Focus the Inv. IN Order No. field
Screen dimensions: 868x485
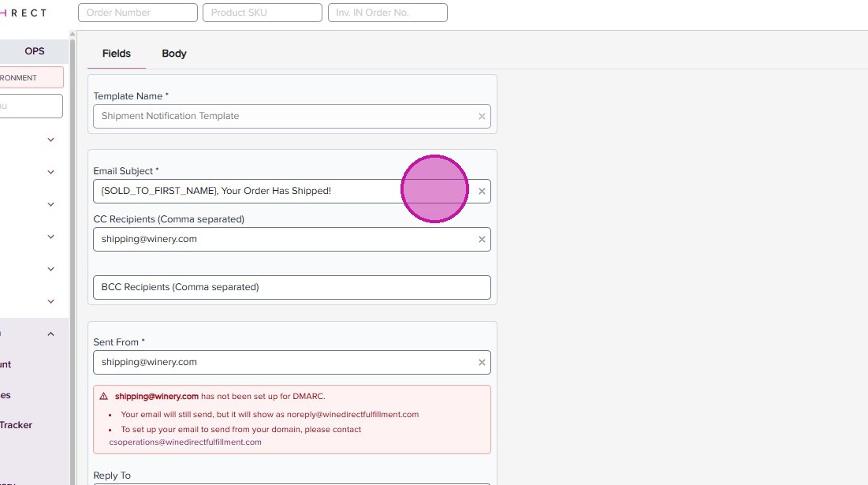coord(387,13)
